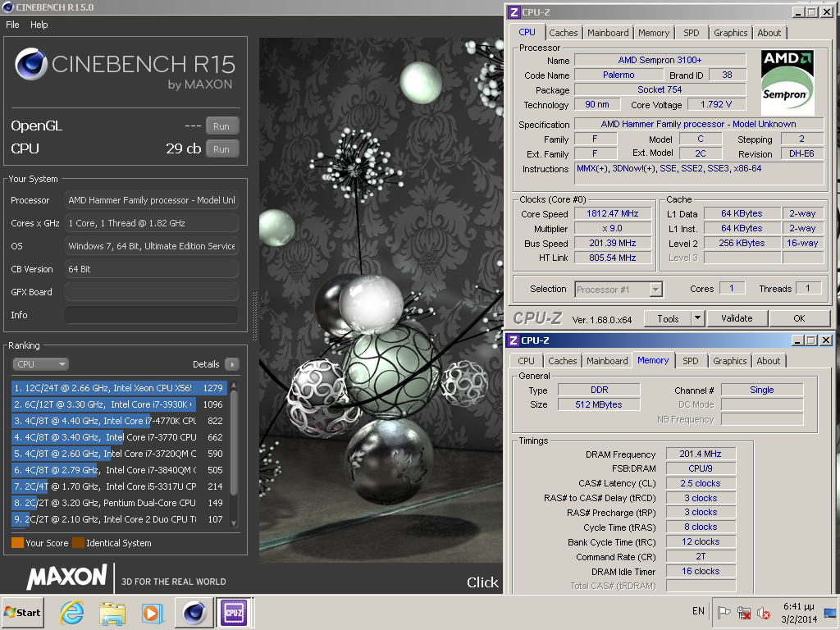Open the Help menu in Cinebench

(x=39, y=25)
